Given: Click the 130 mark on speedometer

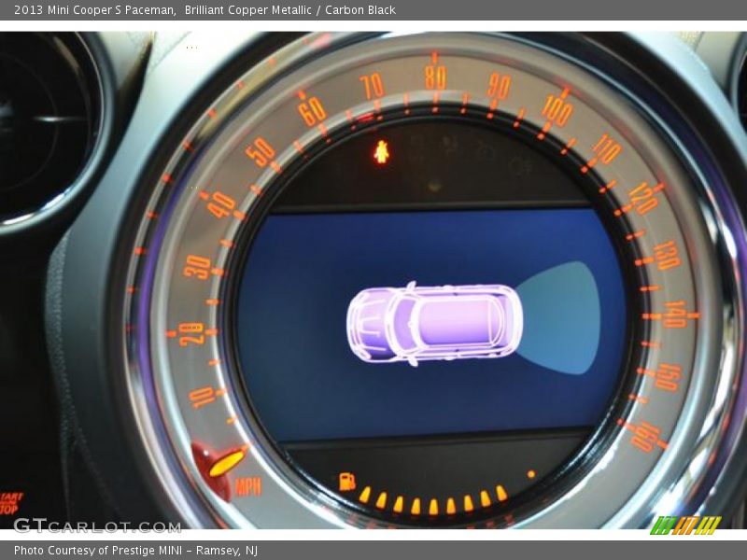Looking at the screenshot, I should click(667, 256).
